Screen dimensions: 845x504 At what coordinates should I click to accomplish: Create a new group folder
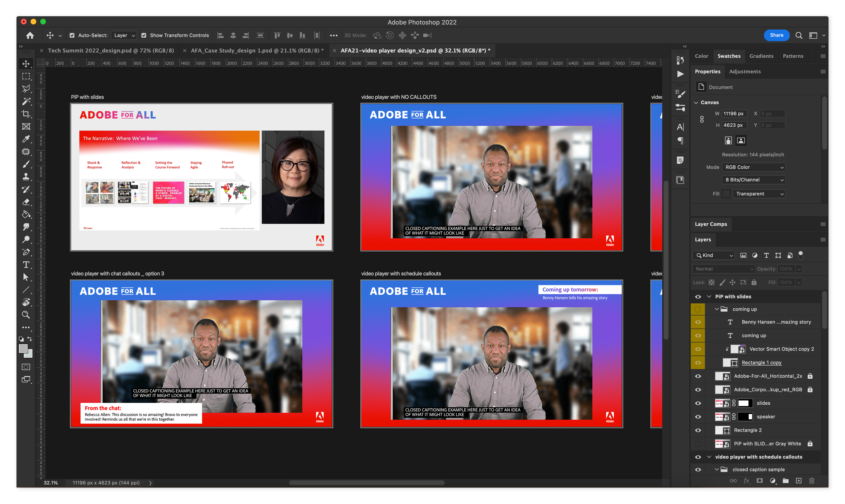(x=785, y=480)
